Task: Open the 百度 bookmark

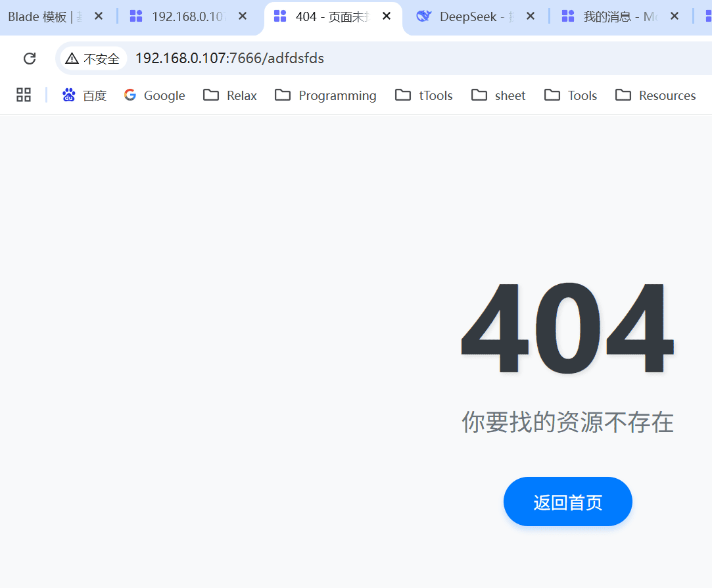Action: 84,95
